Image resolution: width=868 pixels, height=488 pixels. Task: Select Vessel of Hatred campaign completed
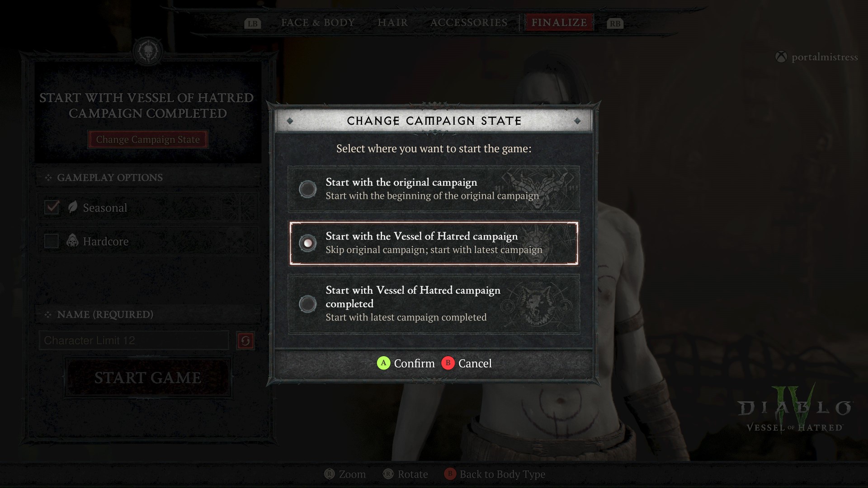tap(307, 303)
